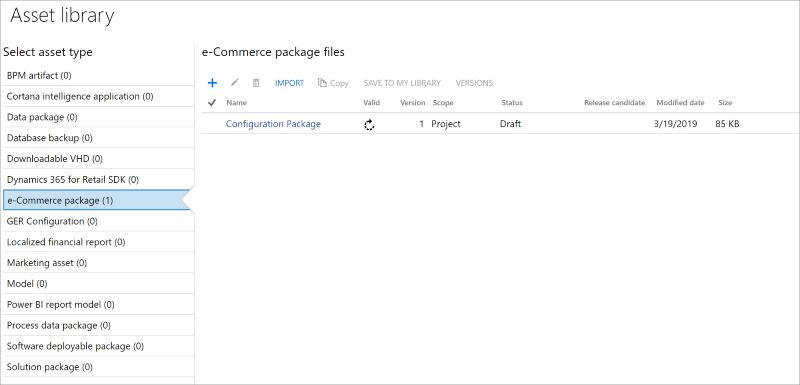Open VERSIONS of the asset
The width and height of the screenshot is (800, 385).
coord(474,83)
